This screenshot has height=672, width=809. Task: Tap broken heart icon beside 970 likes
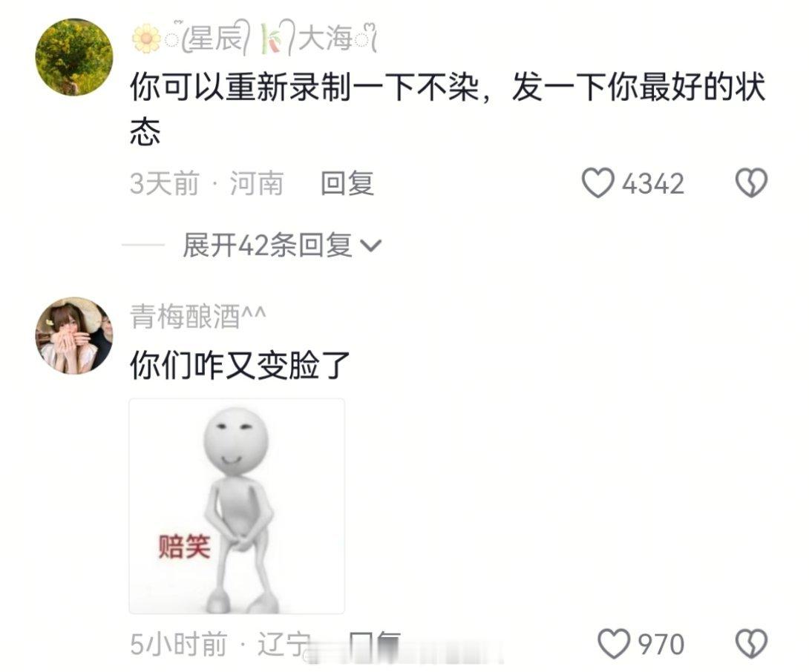(751, 644)
